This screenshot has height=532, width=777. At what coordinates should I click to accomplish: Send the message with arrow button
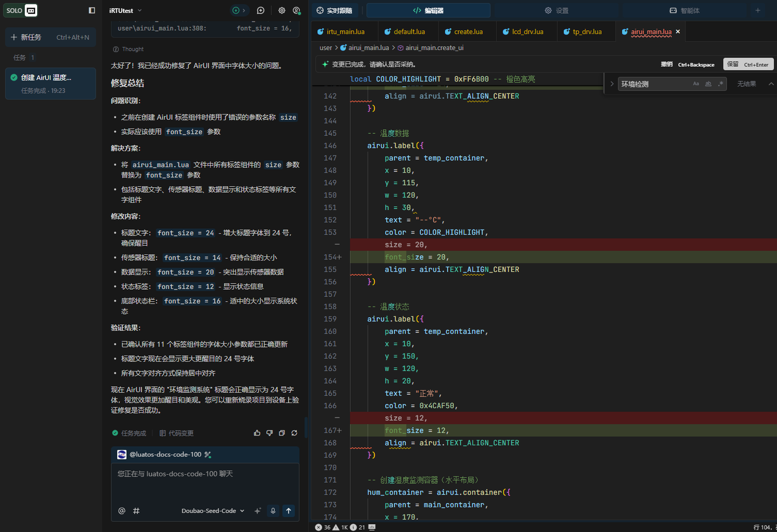tap(289, 511)
